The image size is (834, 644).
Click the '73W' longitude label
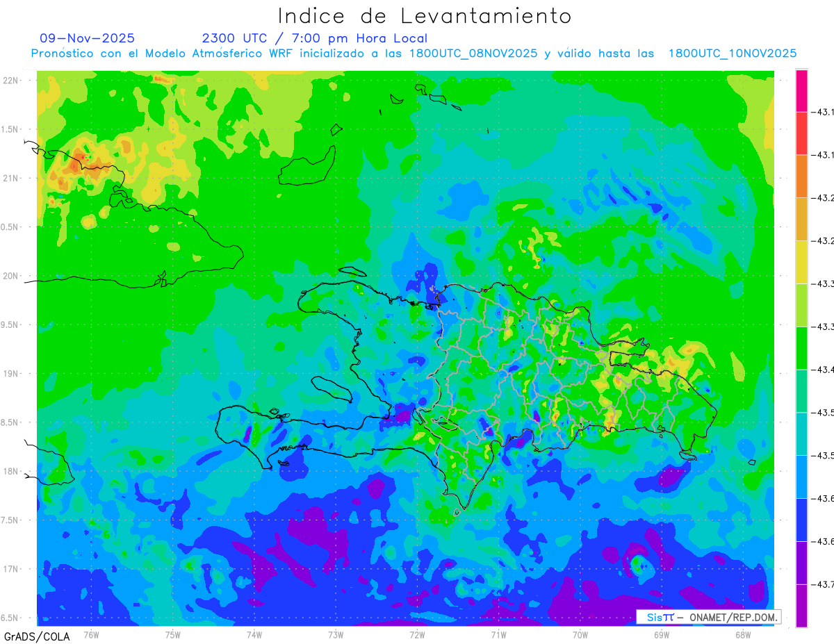click(x=336, y=634)
